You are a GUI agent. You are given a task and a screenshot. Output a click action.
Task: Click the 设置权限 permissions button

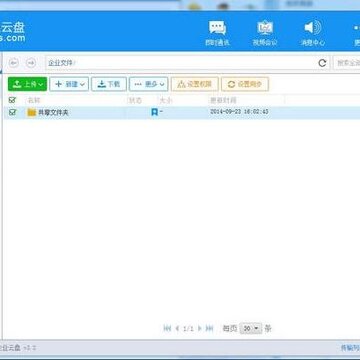tap(195, 84)
